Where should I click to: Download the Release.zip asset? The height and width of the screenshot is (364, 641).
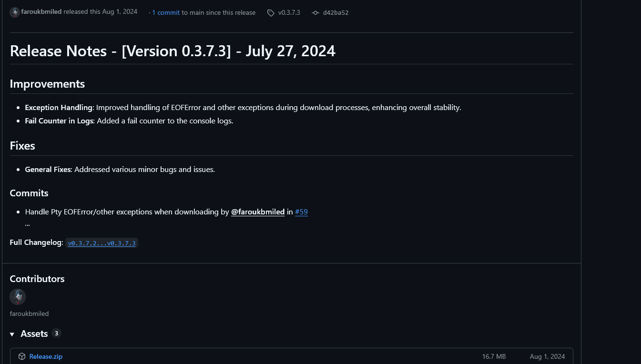[46, 356]
